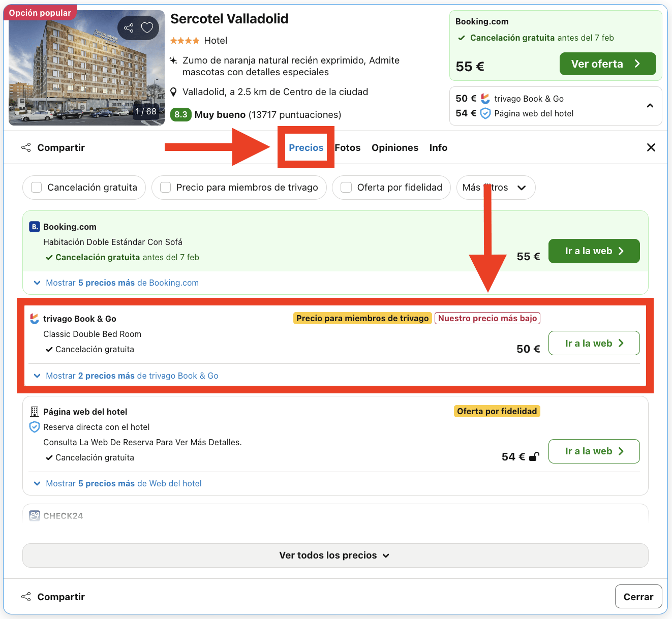The width and height of the screenshot is (672, 619).
Task: Click the CHECK24 logo icon
Action: point(34,515)
